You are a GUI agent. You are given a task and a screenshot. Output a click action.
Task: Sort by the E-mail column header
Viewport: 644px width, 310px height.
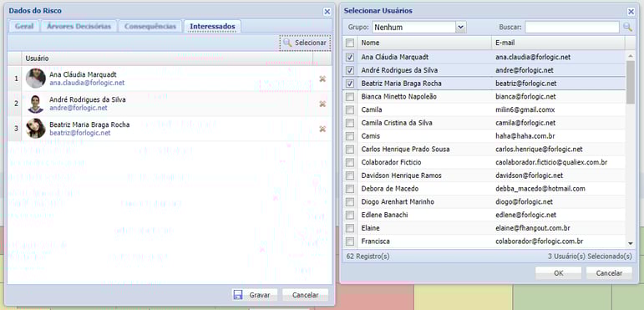tap(558, 43)
